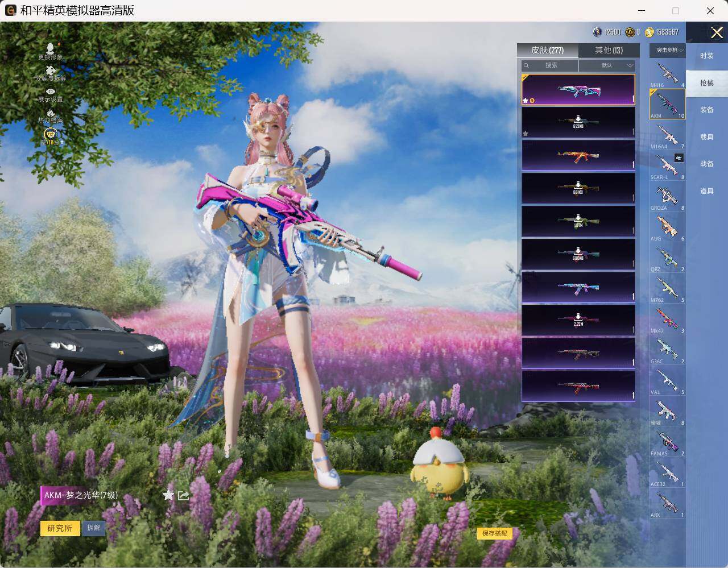
Task: Open the 道具 category tab
Action: (707, 191)
